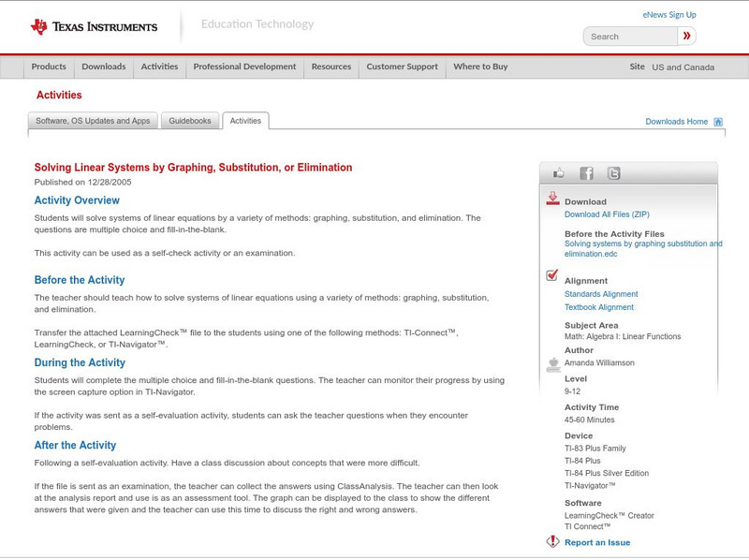The width and height of the screenshot is (749, 560).
Task: Open the Standards Alignment link
Action: (x=601, y=294)
